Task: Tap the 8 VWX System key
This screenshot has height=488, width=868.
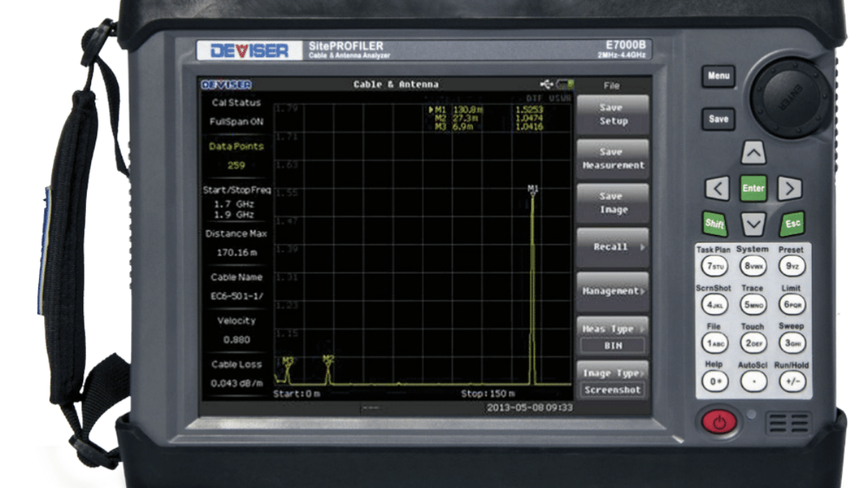Action: [753, 267]
